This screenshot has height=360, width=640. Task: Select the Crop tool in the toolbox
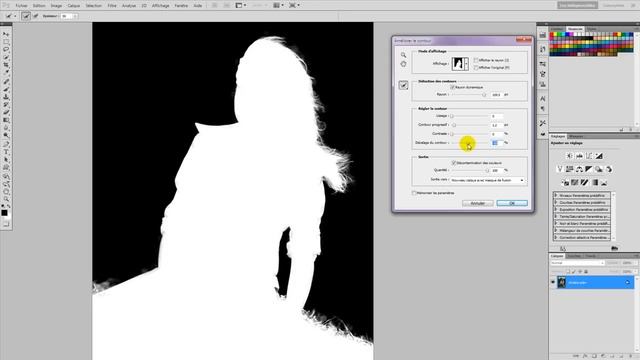point(6,65)
